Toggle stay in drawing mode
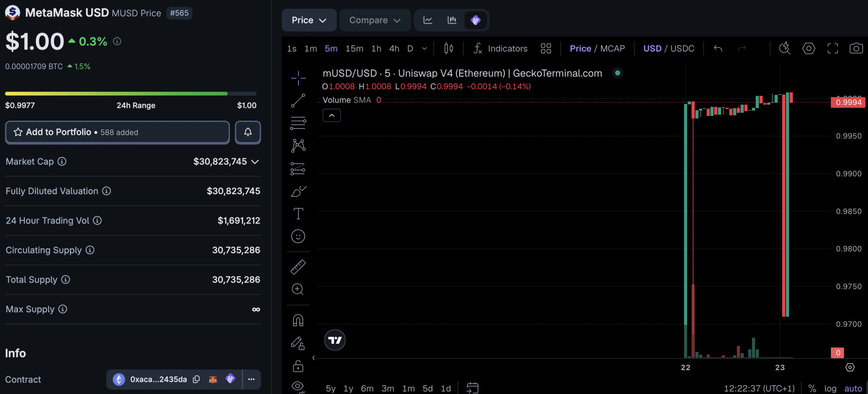The width and height of the screenshot is (868, 394). tap(298, 343)
